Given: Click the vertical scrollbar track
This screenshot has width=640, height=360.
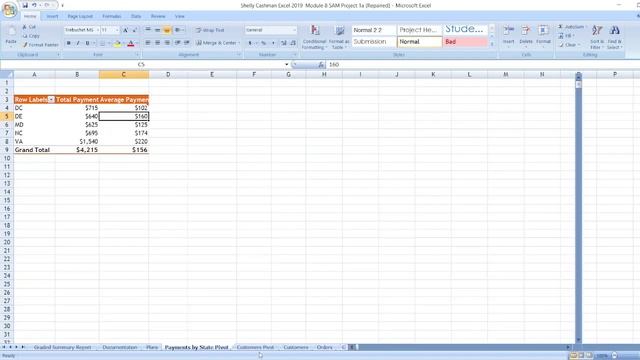Looking at the screenshot, I should tap(578, 212).
